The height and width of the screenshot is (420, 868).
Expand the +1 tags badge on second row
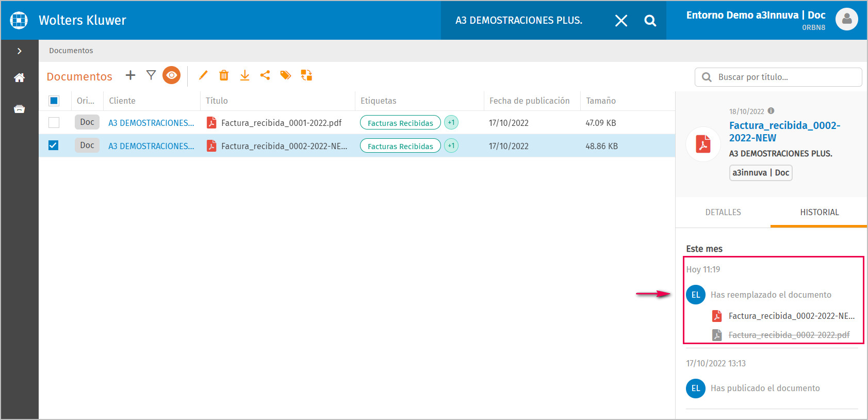(451, 146)
